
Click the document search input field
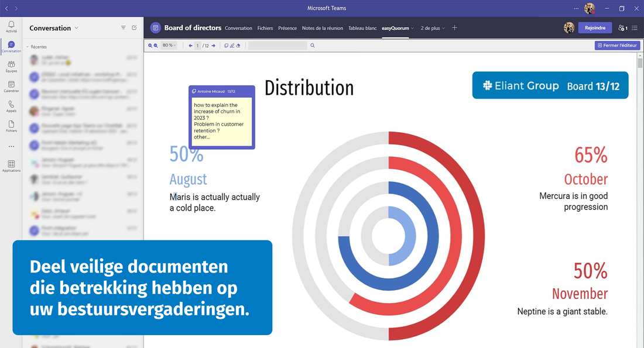pos(278,46)
